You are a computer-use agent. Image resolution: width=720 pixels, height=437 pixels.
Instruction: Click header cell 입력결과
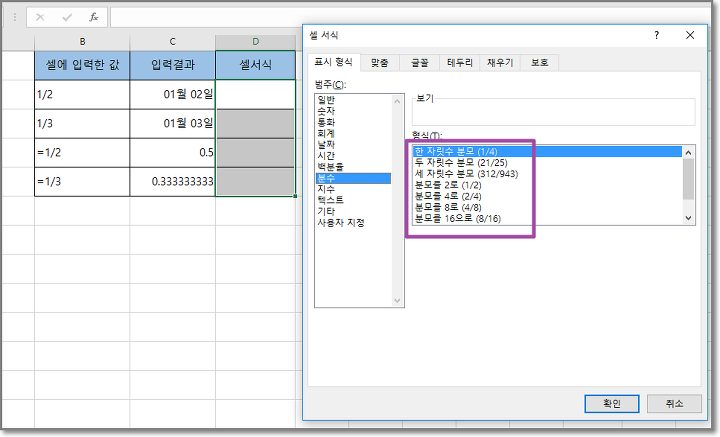point(173,65)
